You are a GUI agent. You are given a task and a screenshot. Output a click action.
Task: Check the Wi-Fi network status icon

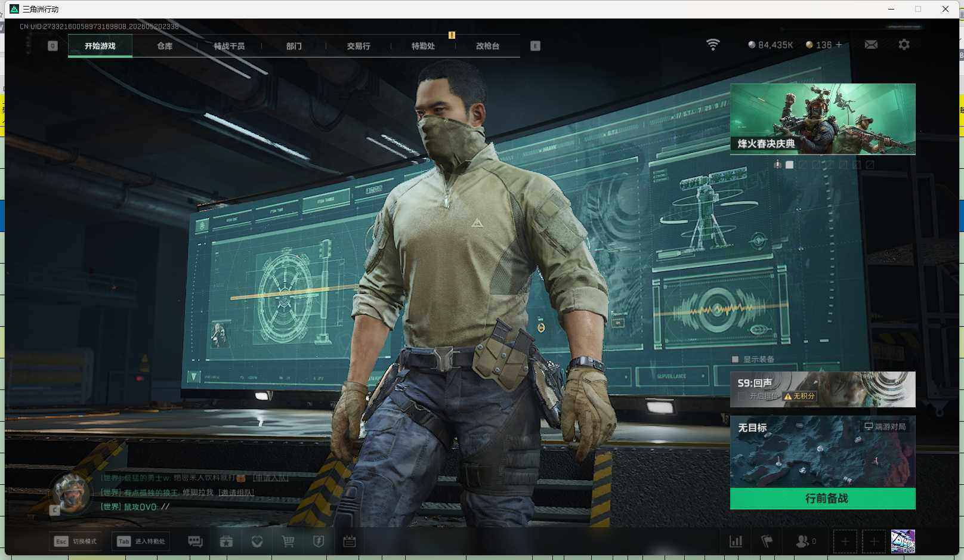point(713,45)
